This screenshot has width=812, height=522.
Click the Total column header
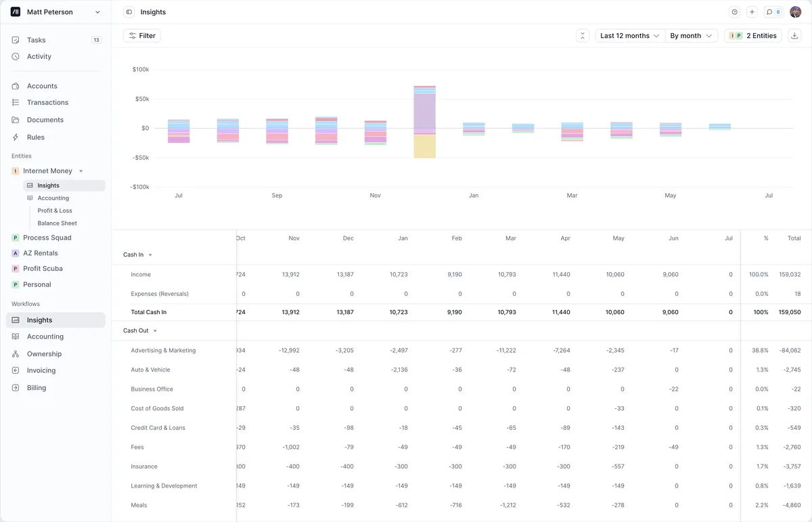(794, 238)
